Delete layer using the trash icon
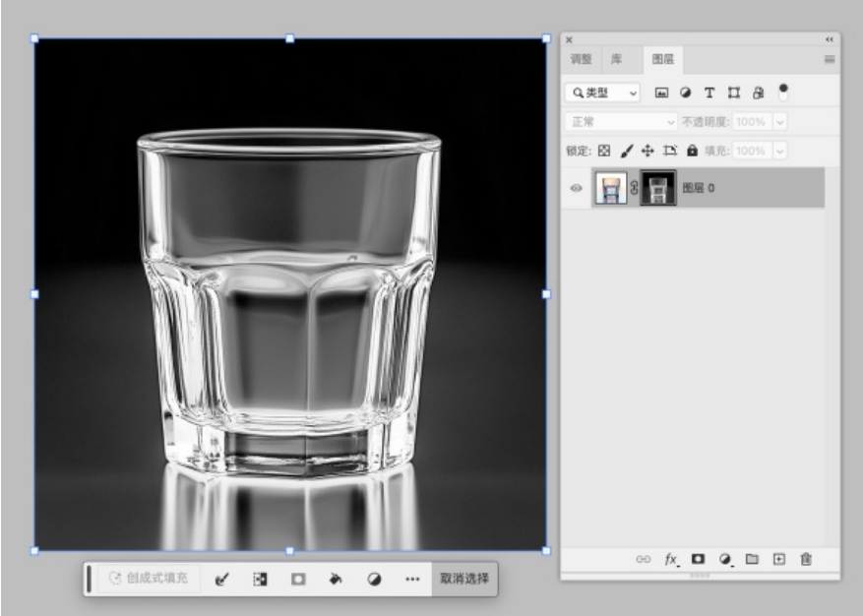 coord(806,559)
